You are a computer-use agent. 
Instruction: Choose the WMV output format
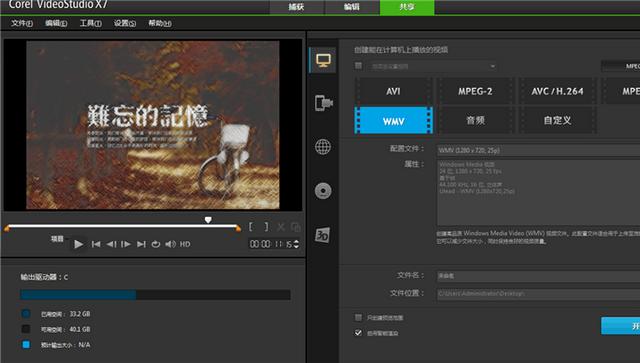coord(393,120)
